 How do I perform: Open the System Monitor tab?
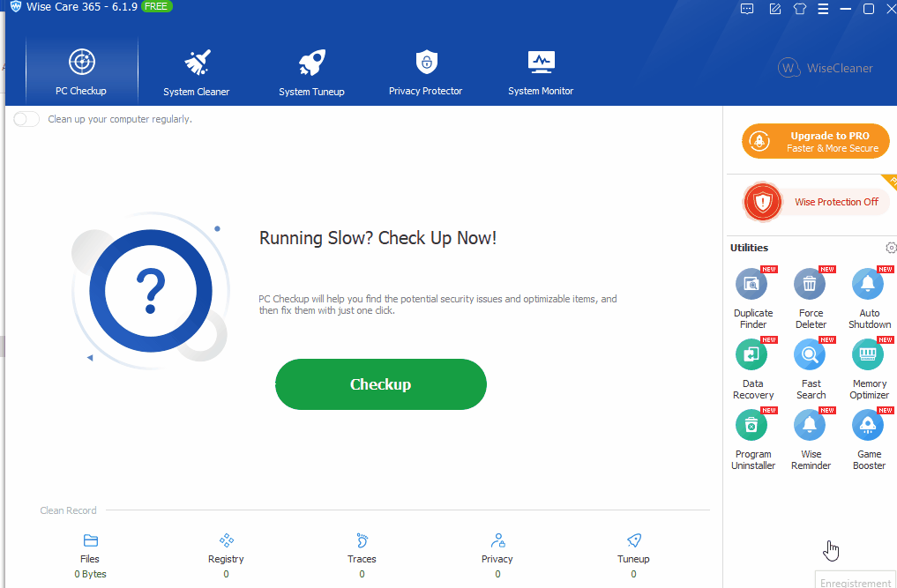541,71
